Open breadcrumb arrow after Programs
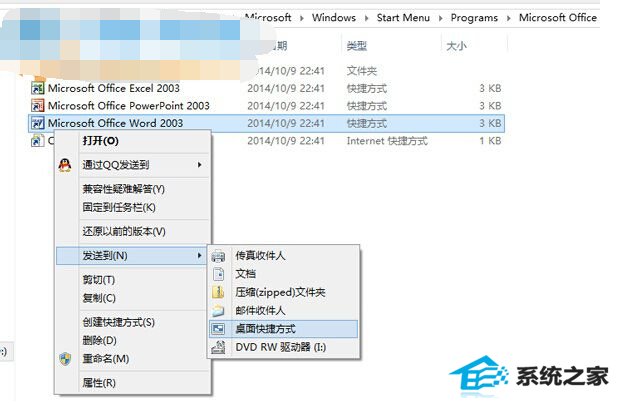Viewport: 617px width, 403px height. point(508,18)
